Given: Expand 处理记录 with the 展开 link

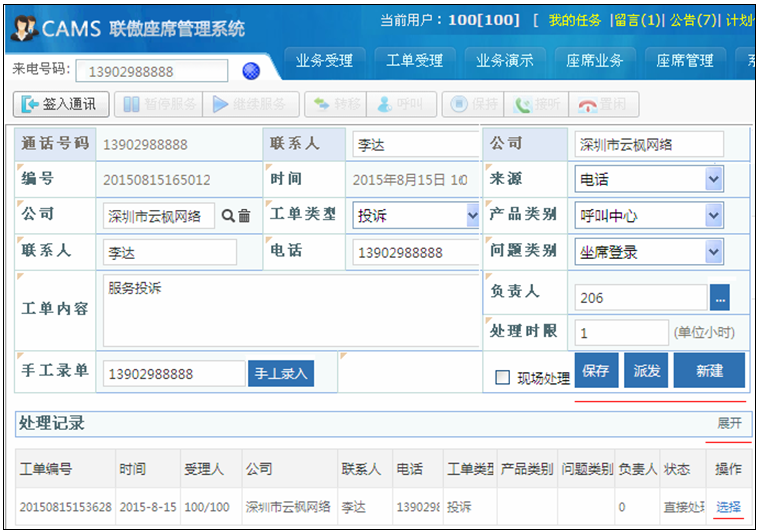Looking at the screenshot, I should point(729,423).
